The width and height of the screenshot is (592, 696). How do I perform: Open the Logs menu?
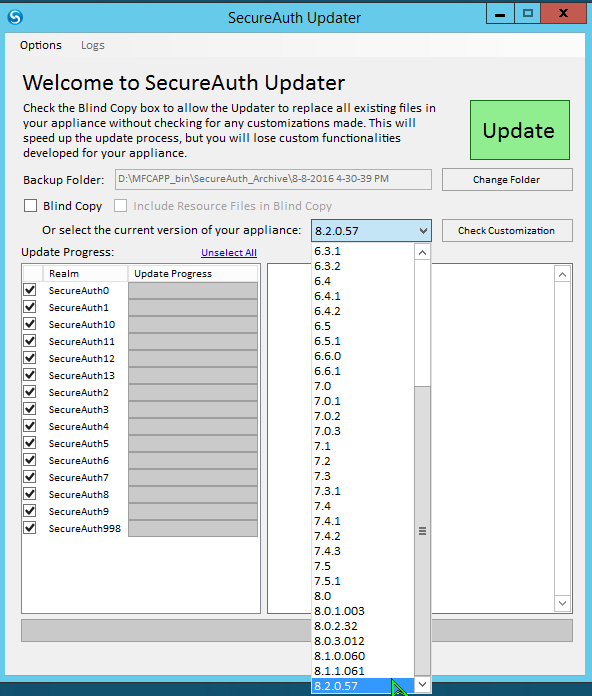coord(93,45)
